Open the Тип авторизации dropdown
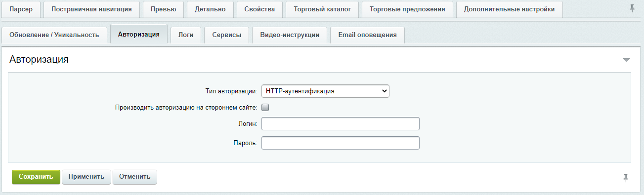The image size is (644, 195). pyautogui.click(x=325, y=91)
